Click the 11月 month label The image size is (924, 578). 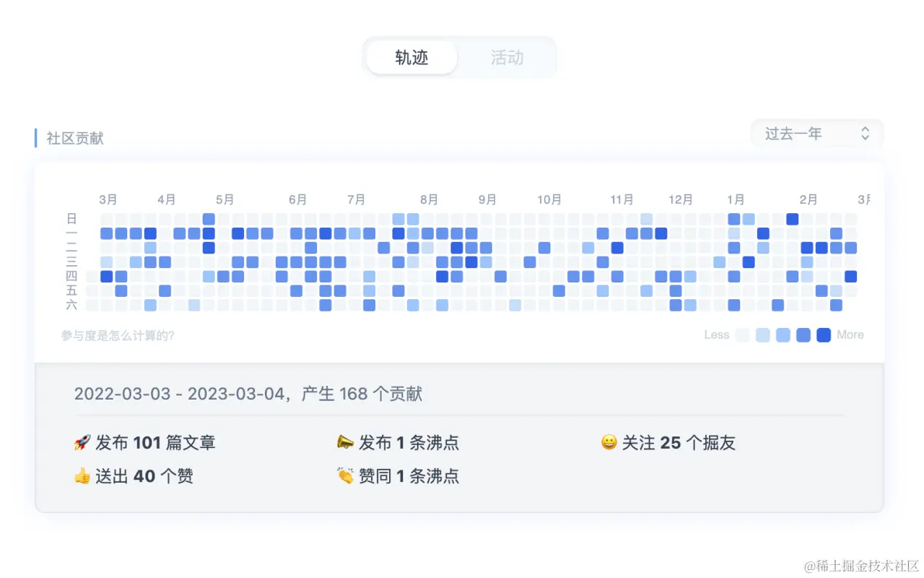[x=622, y=199]
